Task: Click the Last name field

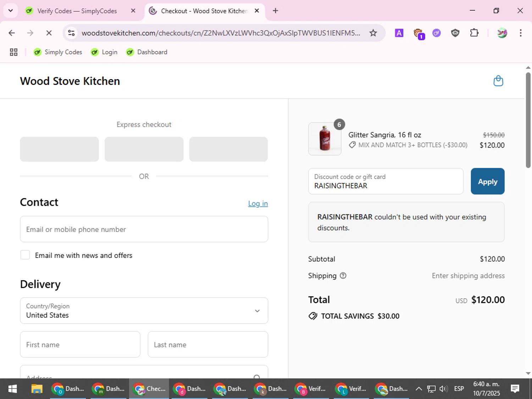Action: [208, 344]
